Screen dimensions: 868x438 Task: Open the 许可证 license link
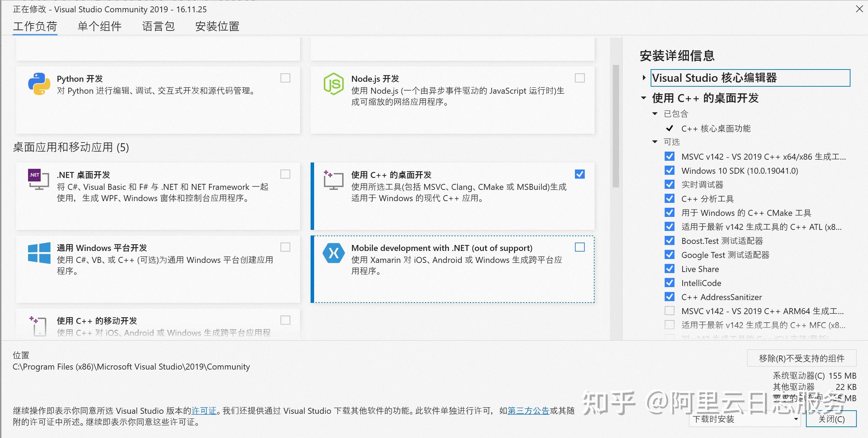[204, 411]
